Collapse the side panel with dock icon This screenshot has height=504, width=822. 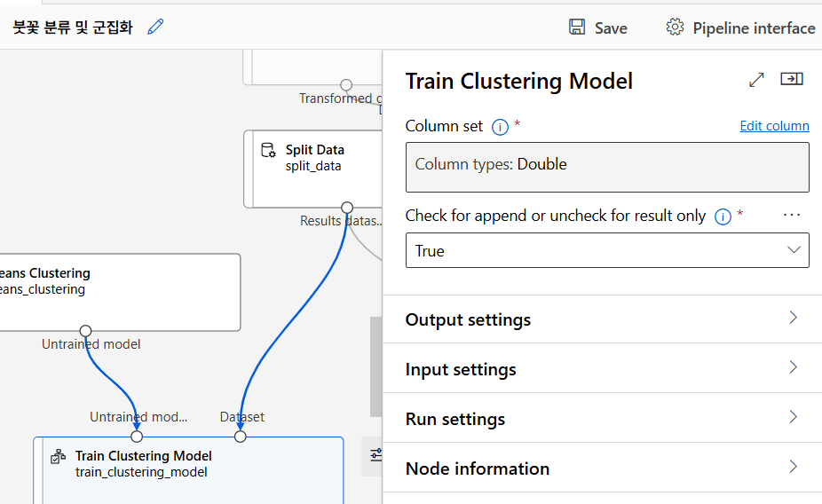(x=791, y=80)
